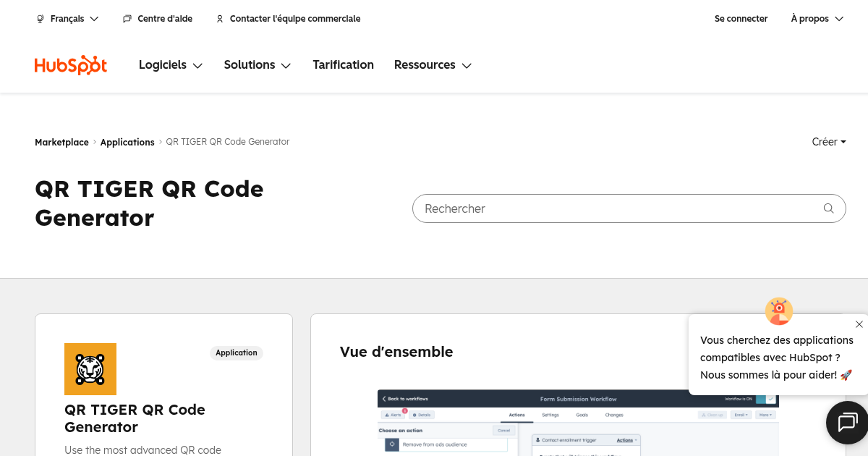Screen dimensions: 868x456
Task: Open Contacter l'équipe commerciale link
Action: click(288, 19)
